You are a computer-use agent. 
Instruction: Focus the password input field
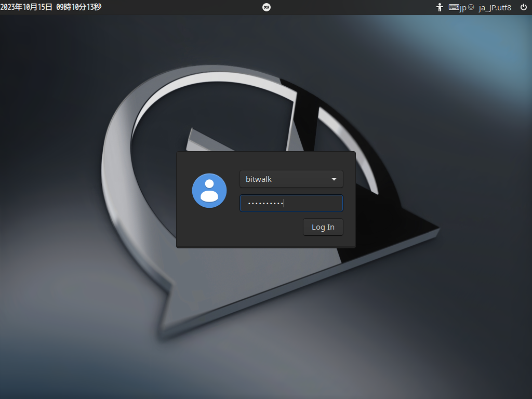(291, 203)
